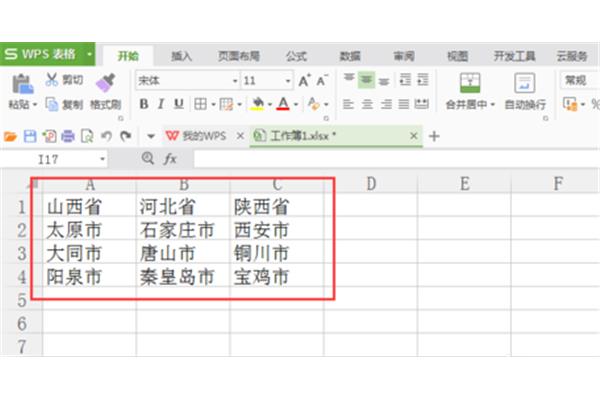Decrease font size with small A
Image resolution: width=600 pixels, height=400 pixels.
pyautogui.click(x=321, y=81)
